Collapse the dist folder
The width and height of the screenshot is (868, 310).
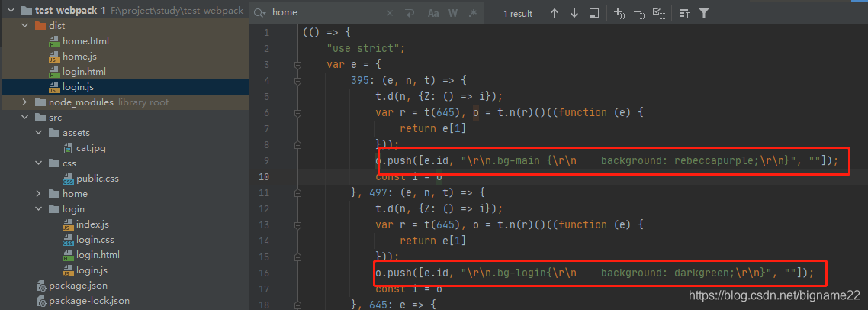24,25
